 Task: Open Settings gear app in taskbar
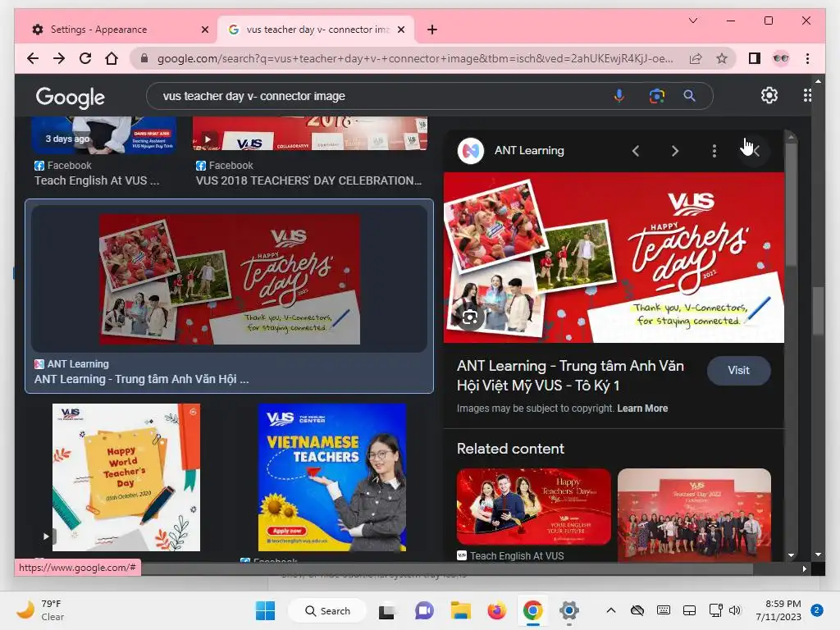(569, 610)
